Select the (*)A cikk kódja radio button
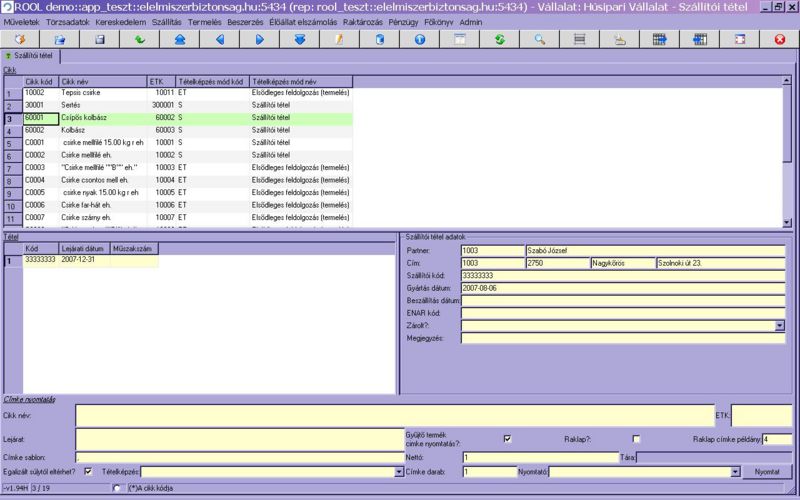 click(x=117, y=488)
